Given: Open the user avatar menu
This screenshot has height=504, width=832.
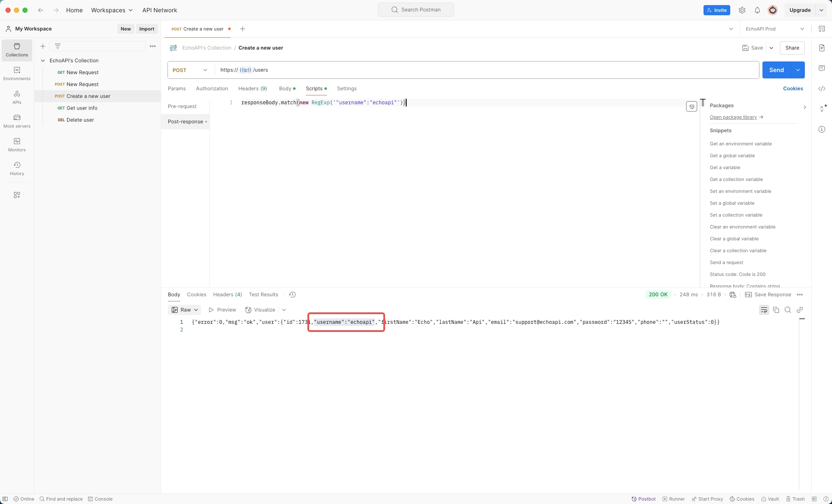Looking at the screenshot, I should pos(773,10).
